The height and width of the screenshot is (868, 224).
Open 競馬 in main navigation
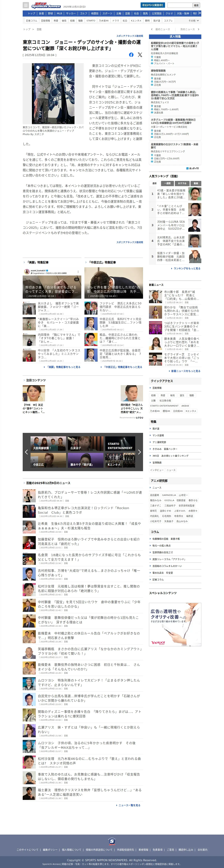(x=145, y=13)
